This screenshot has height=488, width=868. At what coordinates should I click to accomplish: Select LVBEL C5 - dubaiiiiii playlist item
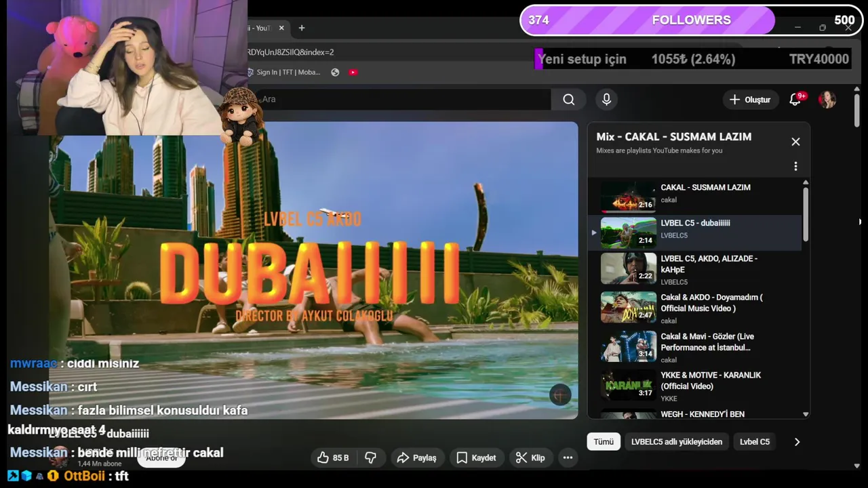tap(695, 232)
